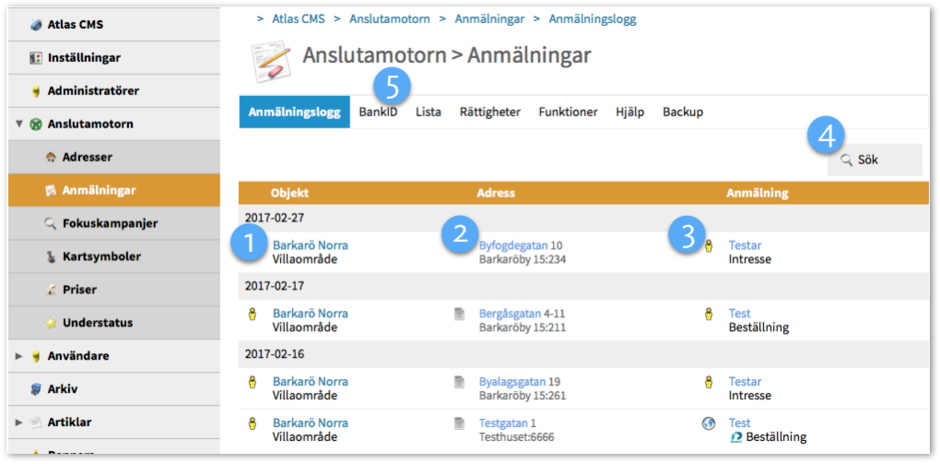Screen dimensions: 940x464
Task: Open the Byfogdegatan address link
Action: click(512, 245)
